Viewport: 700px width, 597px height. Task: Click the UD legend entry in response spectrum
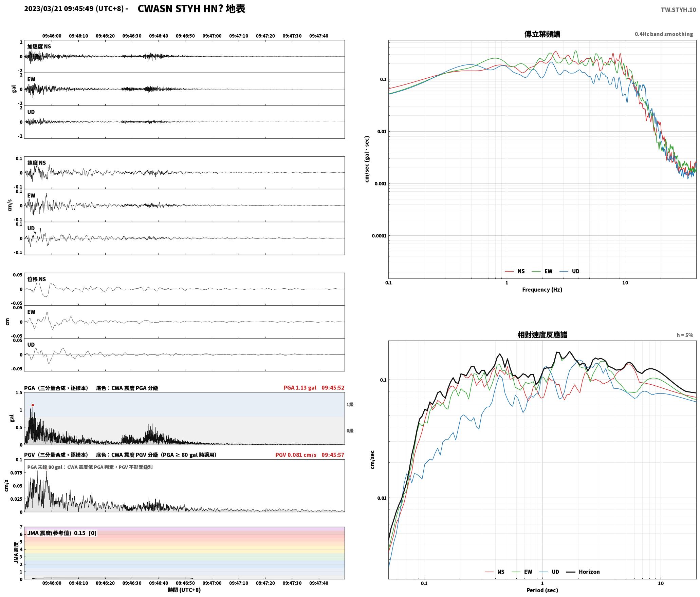549,572
